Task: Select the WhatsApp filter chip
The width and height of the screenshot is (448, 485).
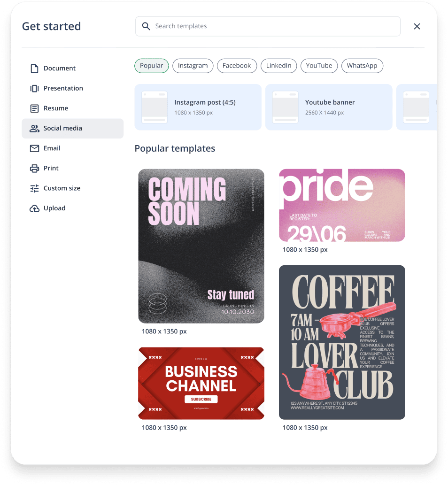Action: point(362,66)
